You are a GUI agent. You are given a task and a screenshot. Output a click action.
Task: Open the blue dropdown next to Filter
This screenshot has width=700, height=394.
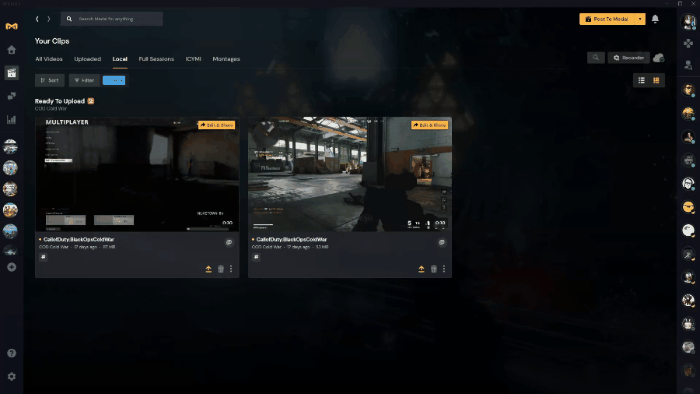click(x=114, y=80)
